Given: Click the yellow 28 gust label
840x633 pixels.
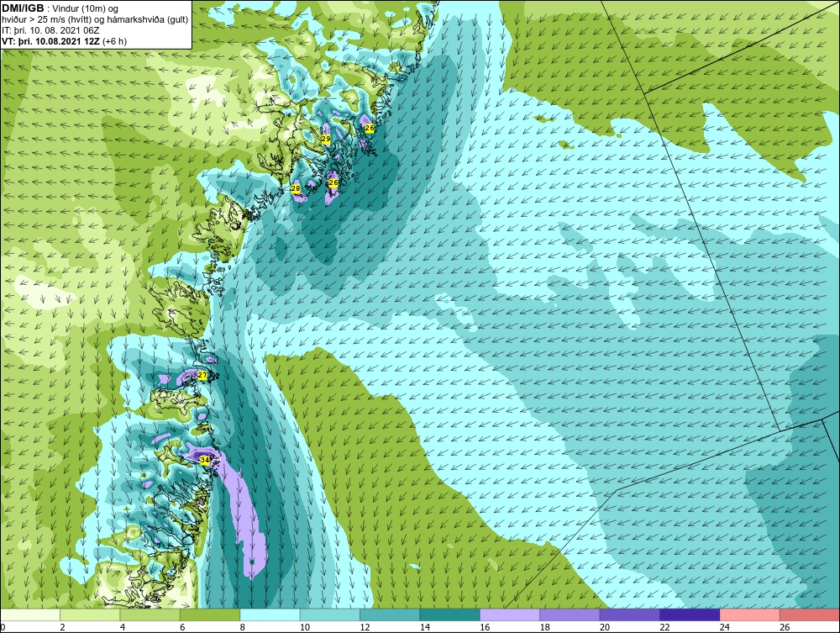Looking at the screenshot, I should point(296,188).
